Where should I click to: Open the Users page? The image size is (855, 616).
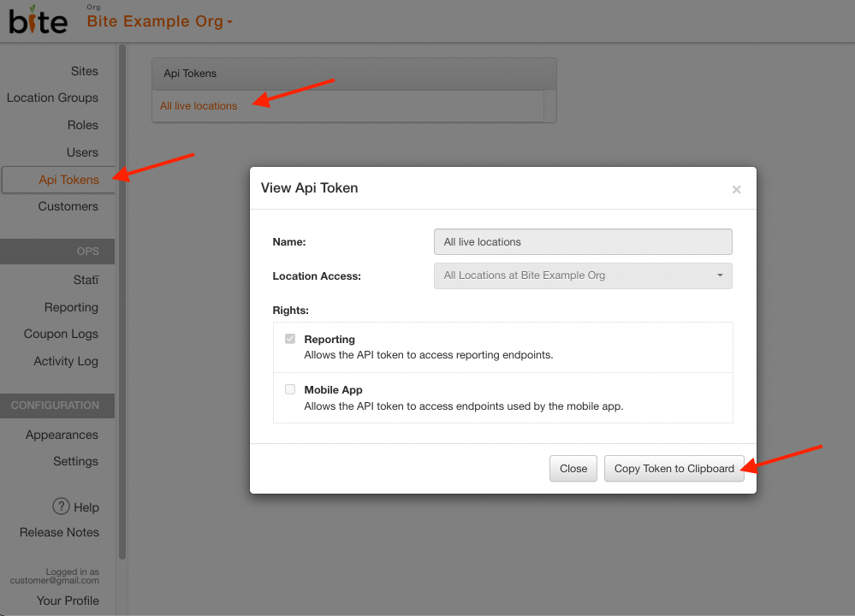point(82,152)
